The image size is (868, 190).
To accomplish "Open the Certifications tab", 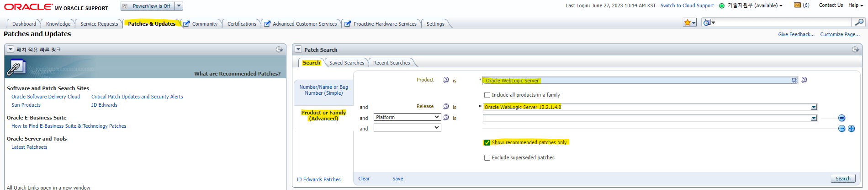I will coord(242,24).
